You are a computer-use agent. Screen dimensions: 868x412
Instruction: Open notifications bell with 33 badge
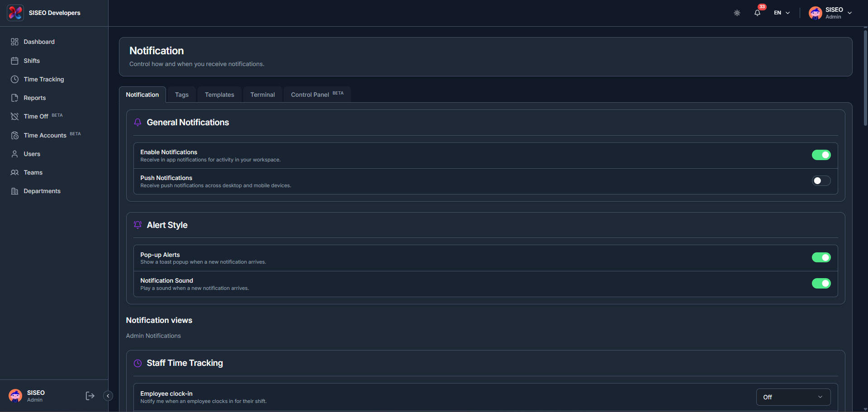pyautogui.click(x=758, y=12)
